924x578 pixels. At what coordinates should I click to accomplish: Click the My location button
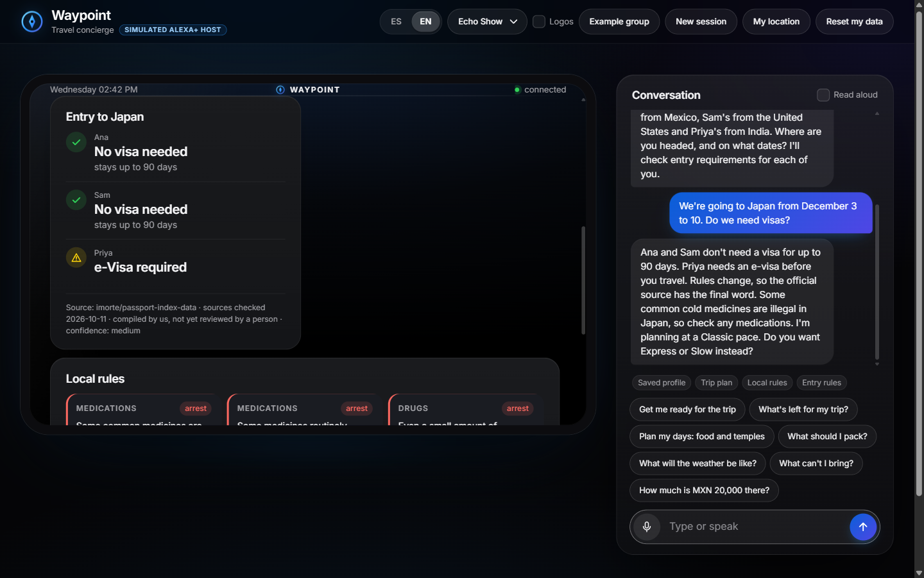(x=776, y=21)
